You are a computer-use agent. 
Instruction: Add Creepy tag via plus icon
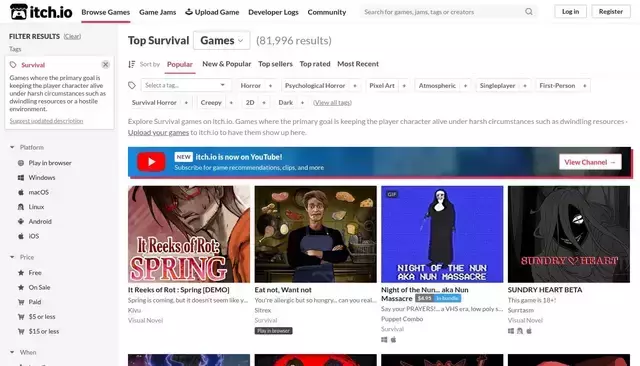pyautogui.click(x=231, y=103)
